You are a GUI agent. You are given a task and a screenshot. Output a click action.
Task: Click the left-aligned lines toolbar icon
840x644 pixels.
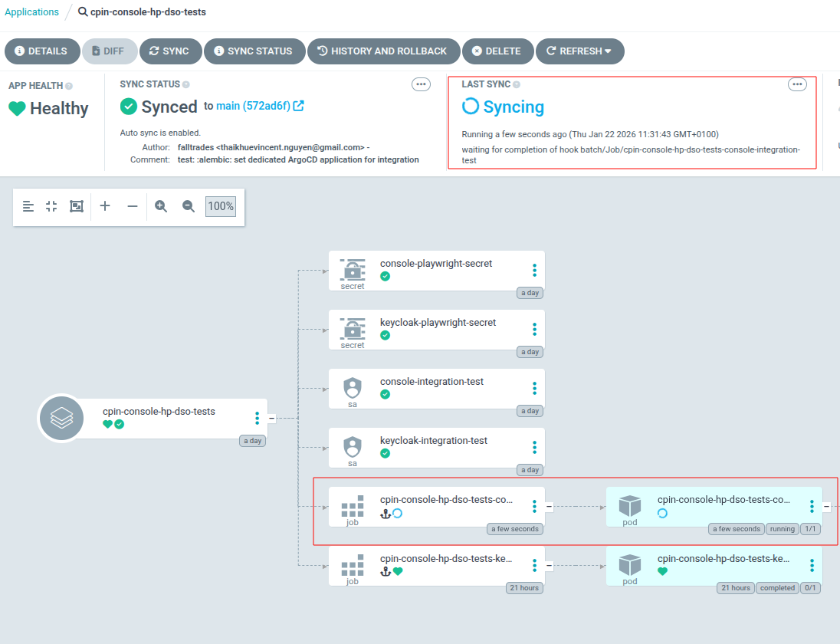28,206
